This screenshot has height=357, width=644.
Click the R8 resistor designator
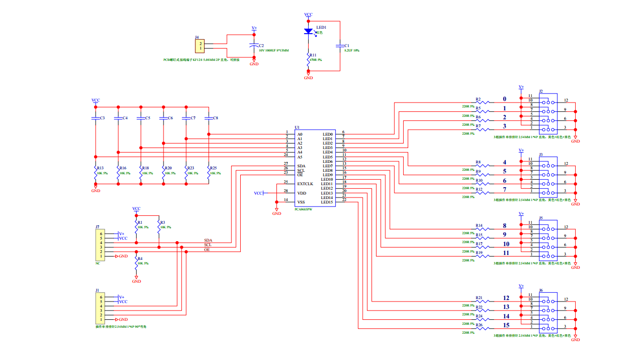tap(478, 162)
